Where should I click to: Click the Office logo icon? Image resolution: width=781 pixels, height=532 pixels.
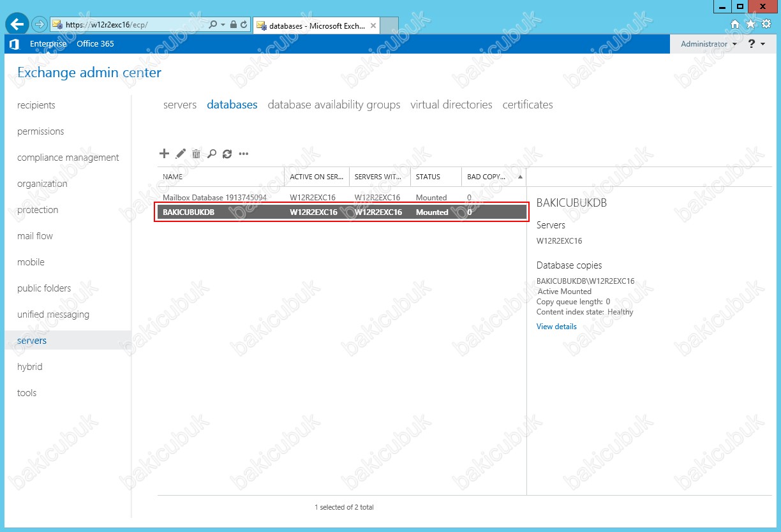pos(14,44)
